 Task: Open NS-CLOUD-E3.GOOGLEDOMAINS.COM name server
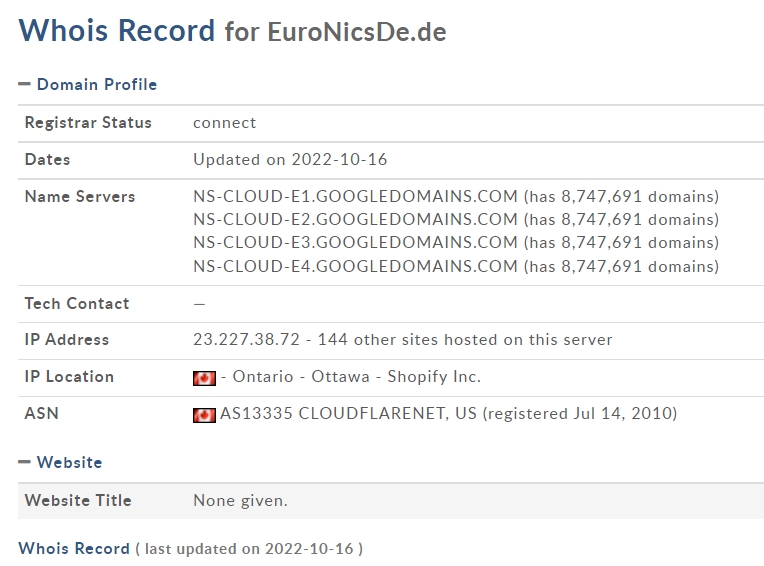pos(355,243)
